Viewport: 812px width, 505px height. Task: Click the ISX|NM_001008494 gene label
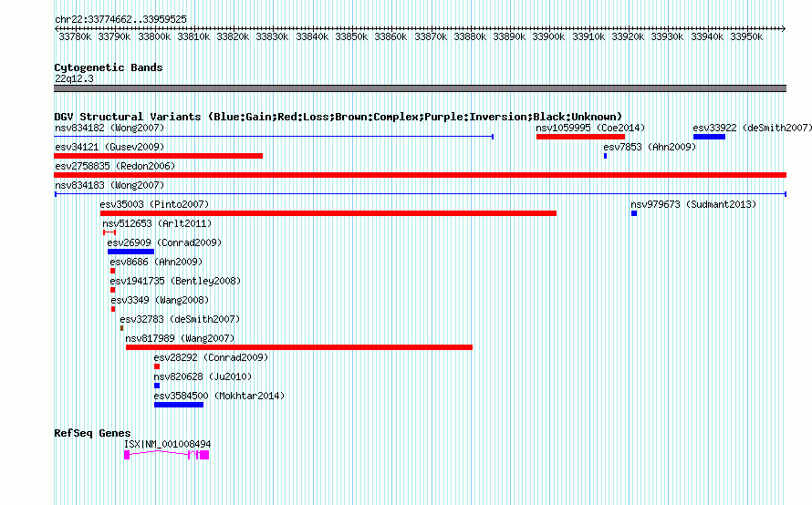click(x=167, y=444)
